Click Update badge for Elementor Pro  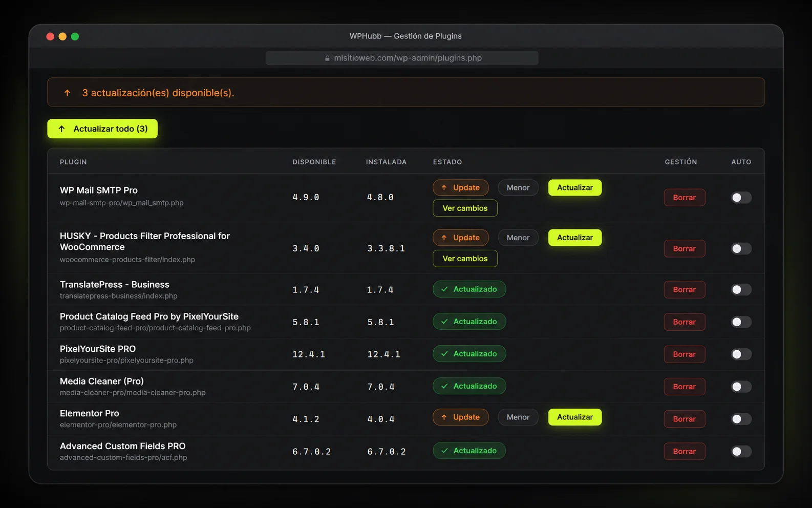pyautogui.click(x=461, y=417)
